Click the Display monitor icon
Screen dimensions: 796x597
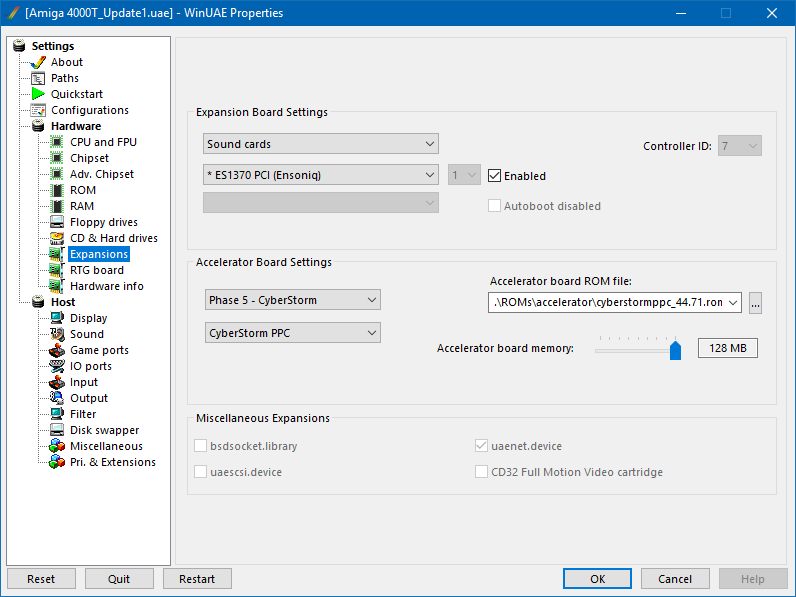point(58,318)
